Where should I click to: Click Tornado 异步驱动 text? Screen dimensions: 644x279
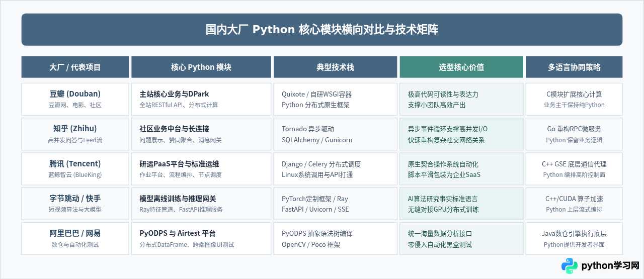(x=308, y=129)
